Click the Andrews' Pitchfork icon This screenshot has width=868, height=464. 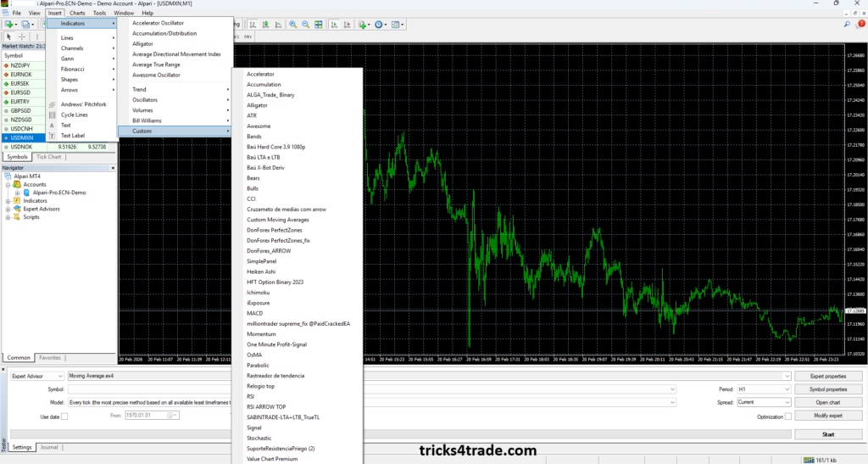pyautogui.click(x=52, y=104)
